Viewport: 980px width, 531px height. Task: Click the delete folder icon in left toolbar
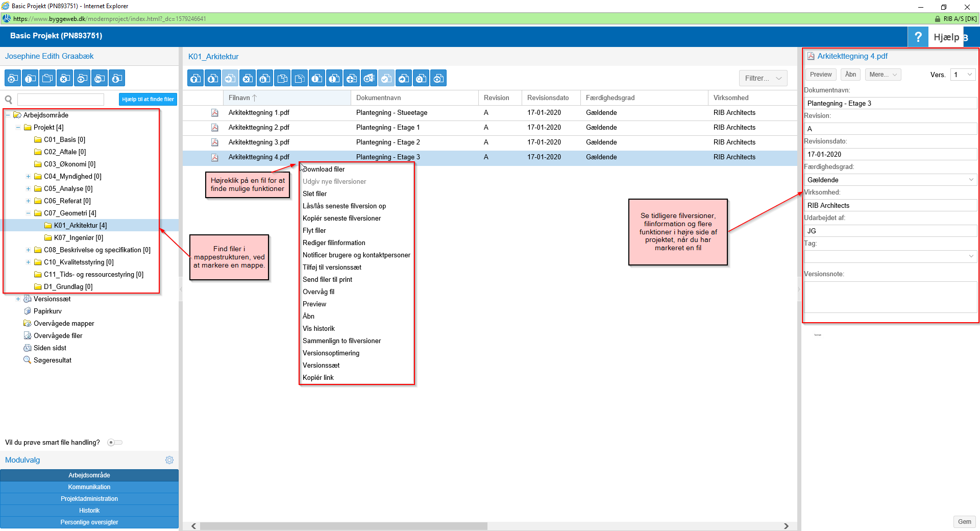point(65,78)
